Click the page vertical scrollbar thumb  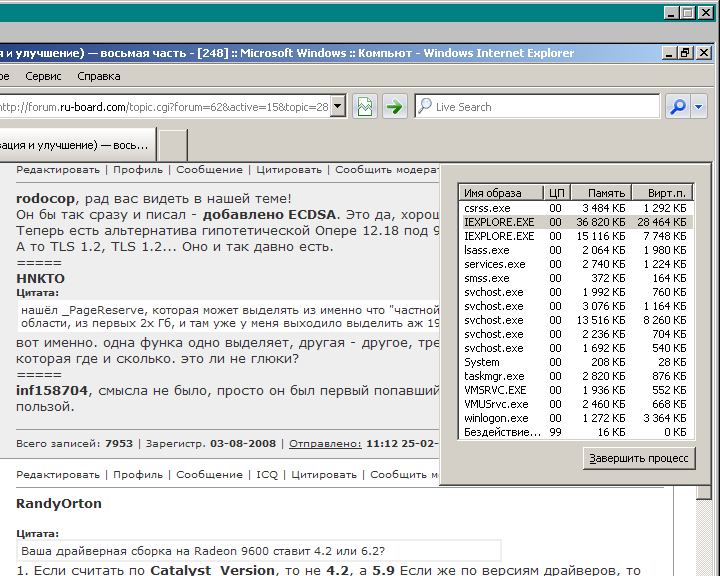click(x=703, y=492)
